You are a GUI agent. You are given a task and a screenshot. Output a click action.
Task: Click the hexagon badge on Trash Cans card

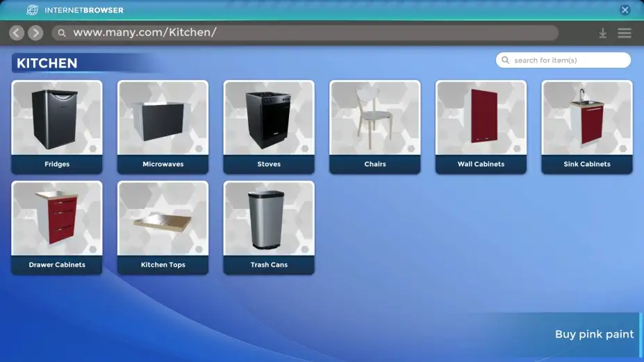[305, 249]
